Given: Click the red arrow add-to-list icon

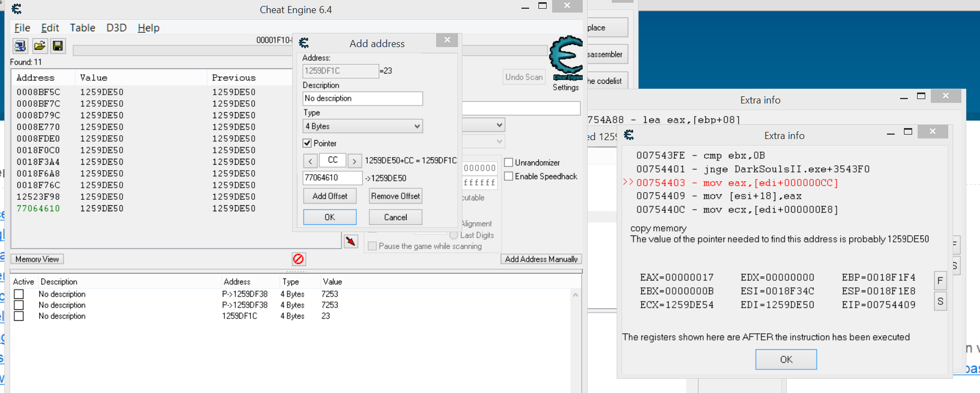Looking at the screenshot, I should pyautogui.click(x=351, y=241).
